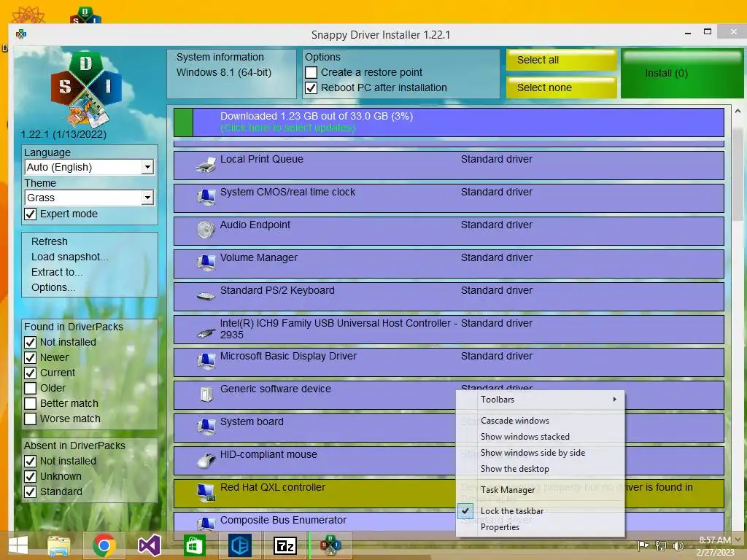747x560 pixels.
Task: Click the Select all button
Action: (561, 60)
